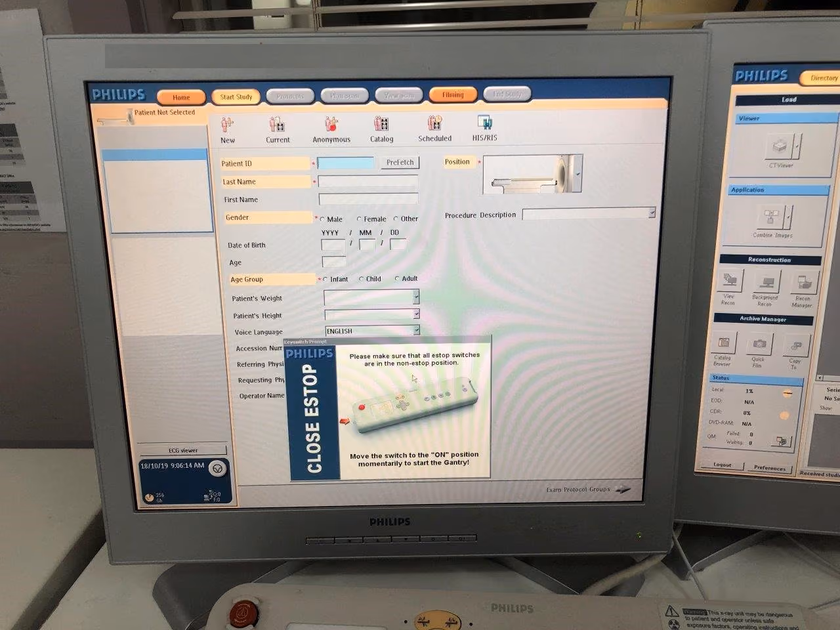Viewport: 840px width, 630px height.
Task: Click the Logout button on right monitor
Action: tap(722, 465)
